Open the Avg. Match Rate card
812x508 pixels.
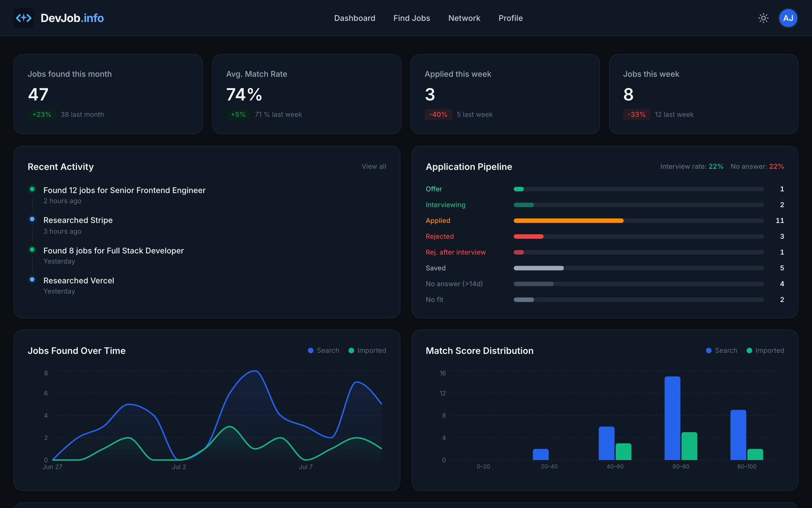[x=307, y=94]
